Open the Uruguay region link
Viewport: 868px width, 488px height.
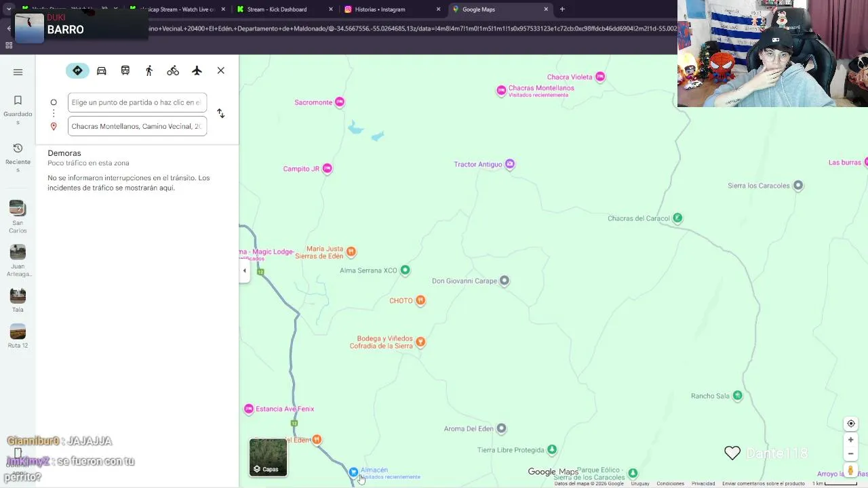click(640, 484)
